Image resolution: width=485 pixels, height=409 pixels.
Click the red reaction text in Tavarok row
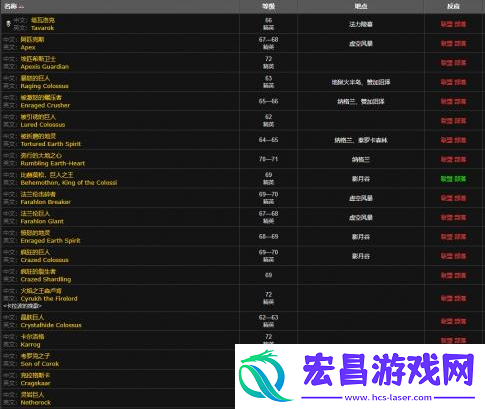pos(453,24)
